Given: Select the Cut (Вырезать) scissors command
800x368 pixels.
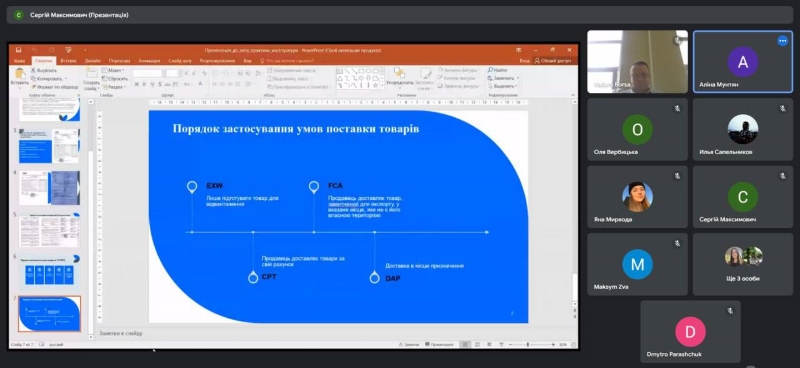Looking at the screenshot, I should pyautogui.click(x=43, y=70).
